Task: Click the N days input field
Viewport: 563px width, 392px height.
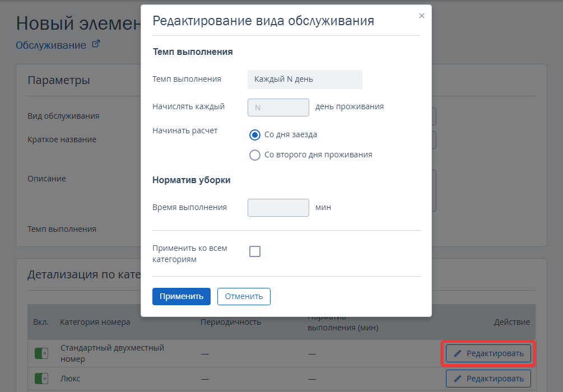Action: click(x=278, y=108)
